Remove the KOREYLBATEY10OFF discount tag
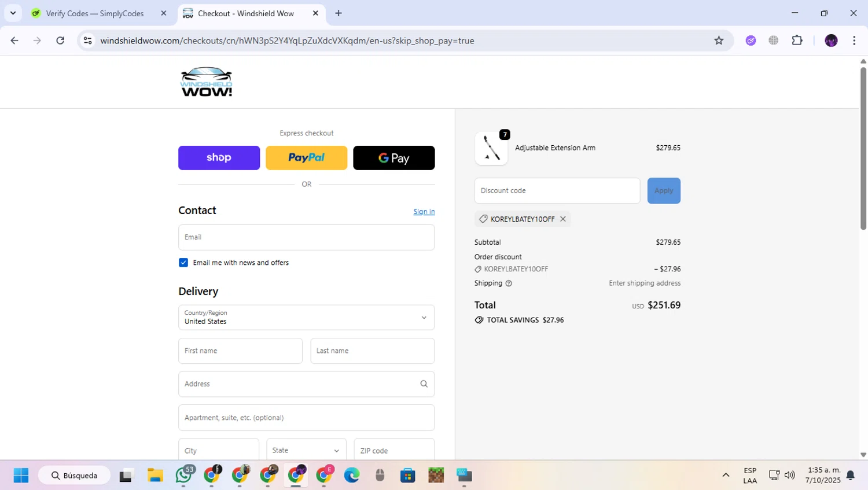Viewport: 868px width, 490px height. point(562,219)
